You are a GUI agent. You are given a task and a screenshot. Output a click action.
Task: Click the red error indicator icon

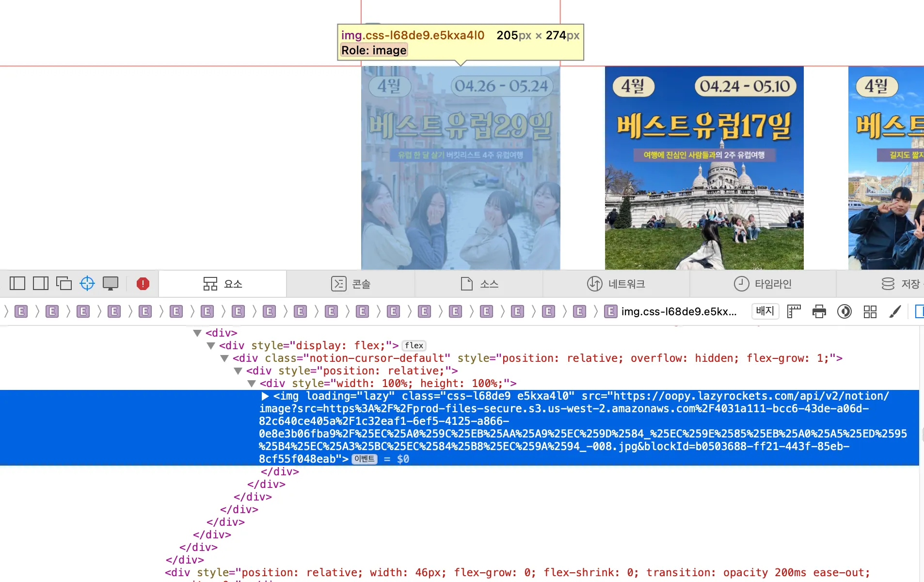click(x=143, y=284)
